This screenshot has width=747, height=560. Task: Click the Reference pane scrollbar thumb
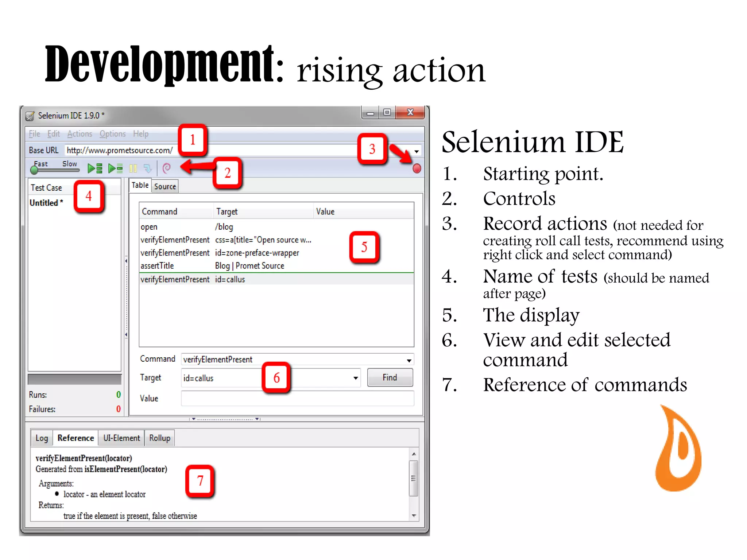click(413, 478)
